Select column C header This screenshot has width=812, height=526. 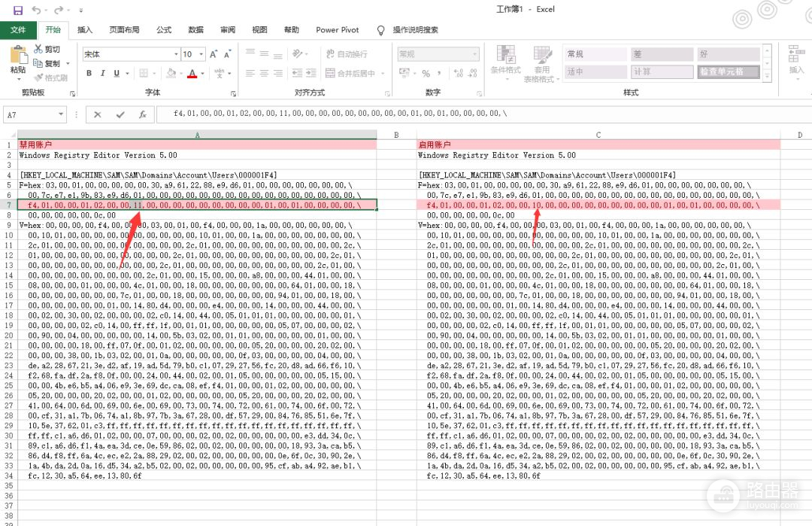[598, 135]
